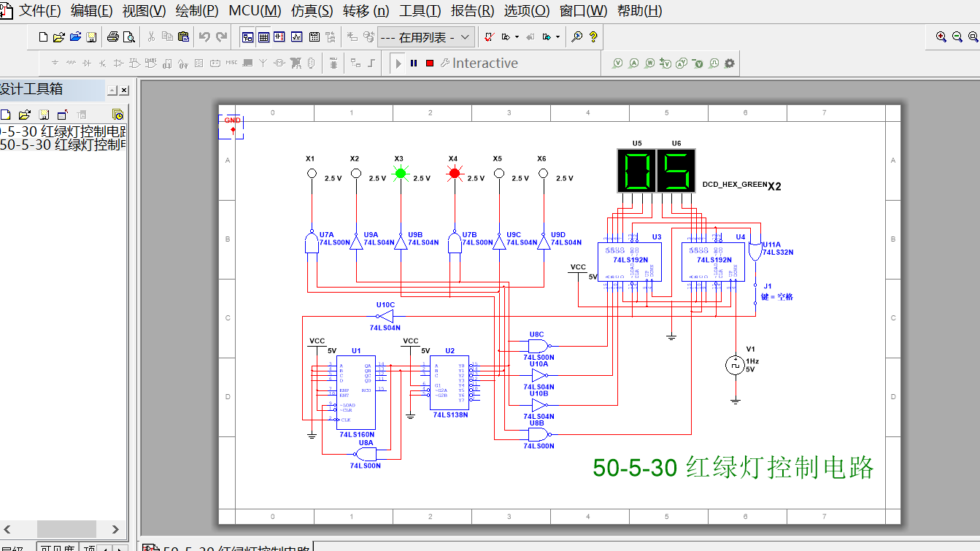This screenshot has width=980, height=551.
Task: Select the U5 hex display
Action: click(x=636, y=171)
